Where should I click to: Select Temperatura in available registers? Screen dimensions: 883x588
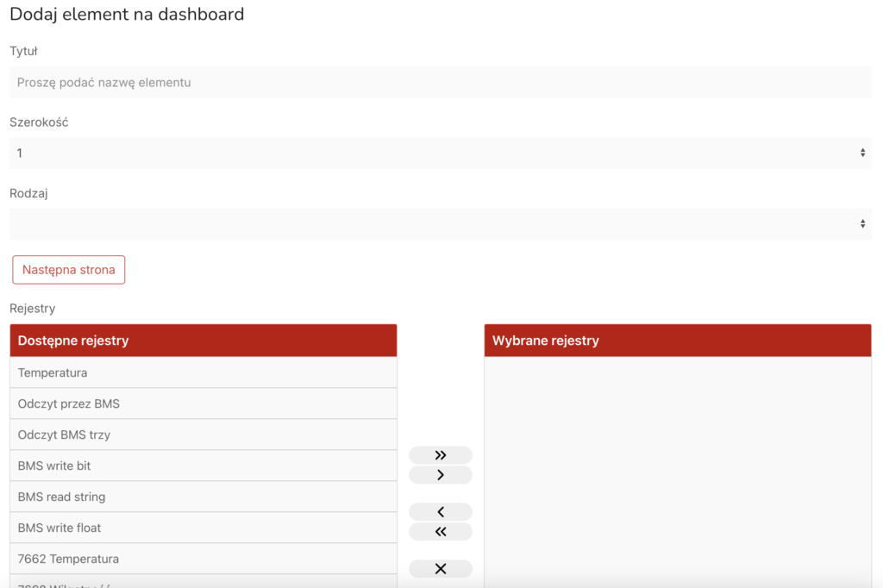pyautogui.click(x=204, y=372)
